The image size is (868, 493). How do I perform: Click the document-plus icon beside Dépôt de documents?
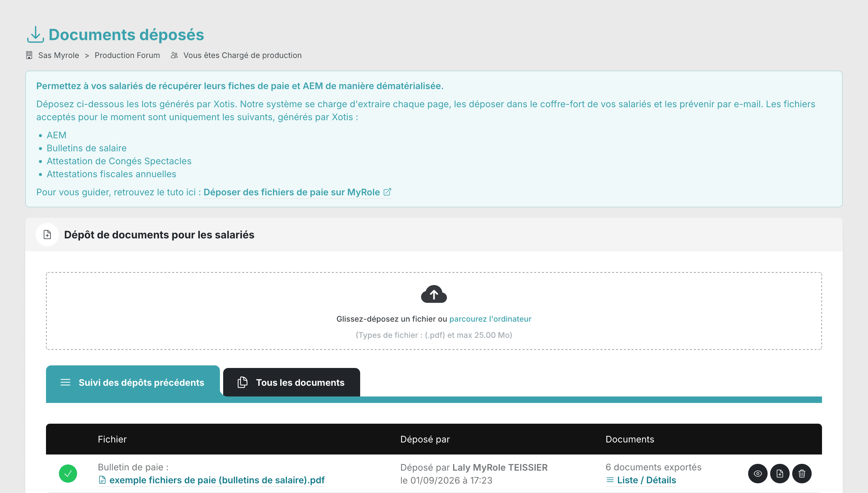pyautogui.click(x=47, y=234)
